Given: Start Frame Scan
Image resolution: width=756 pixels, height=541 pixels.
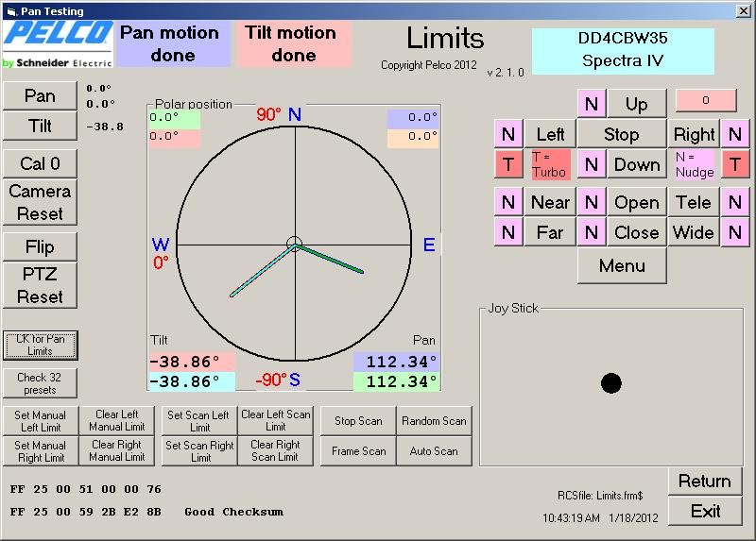Looking at the screenshot, I should [358, 451].
